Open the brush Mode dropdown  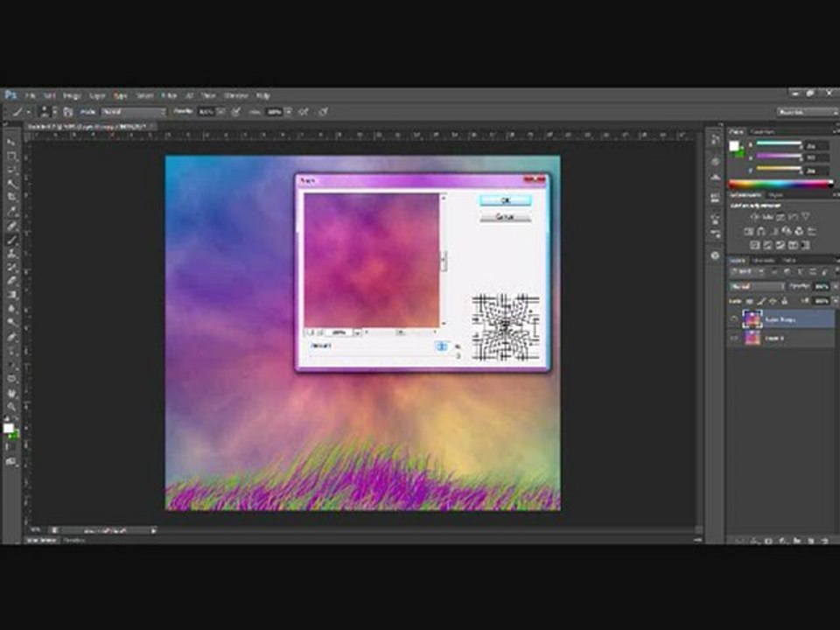coord(134,111)
